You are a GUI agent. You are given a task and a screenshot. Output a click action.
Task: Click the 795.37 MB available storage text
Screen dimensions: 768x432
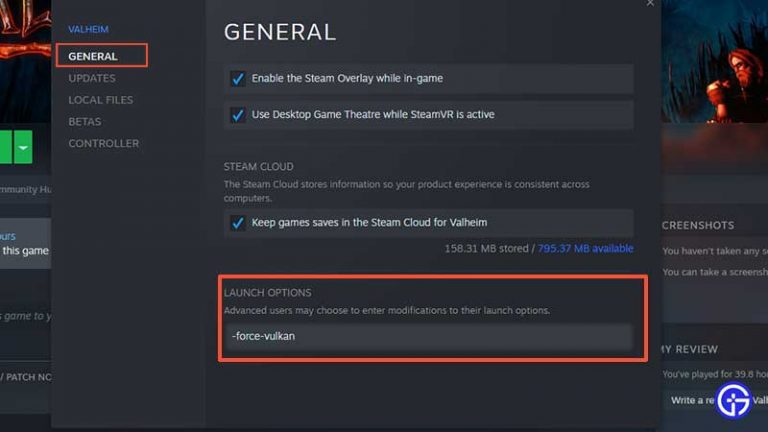585,248
